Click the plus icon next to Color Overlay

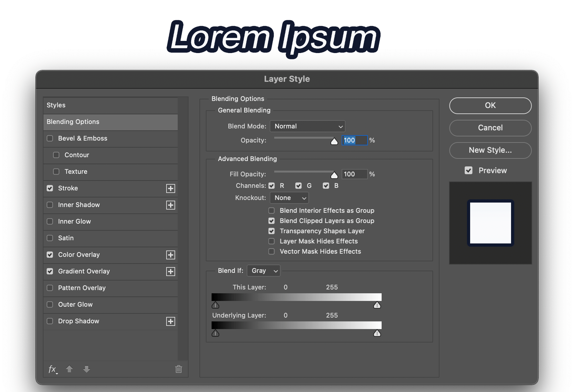pos(171,255)
